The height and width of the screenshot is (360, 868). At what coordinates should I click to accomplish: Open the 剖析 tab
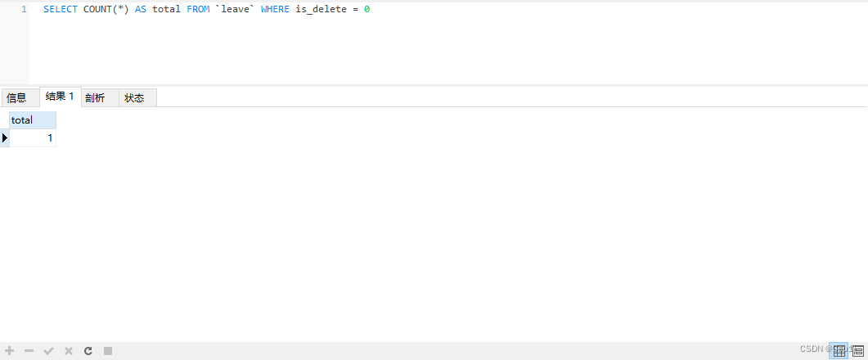pyautogui.click(x=100, y=97)
